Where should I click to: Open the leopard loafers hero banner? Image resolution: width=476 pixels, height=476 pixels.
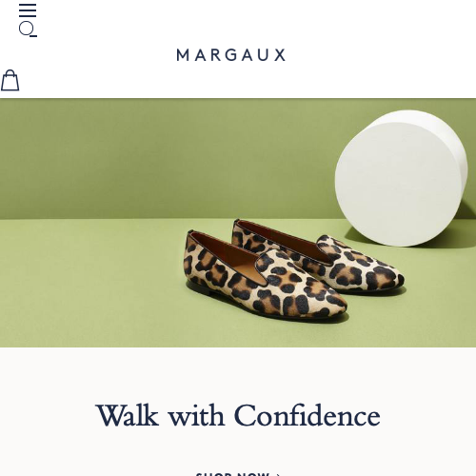[x=238, y=223]
